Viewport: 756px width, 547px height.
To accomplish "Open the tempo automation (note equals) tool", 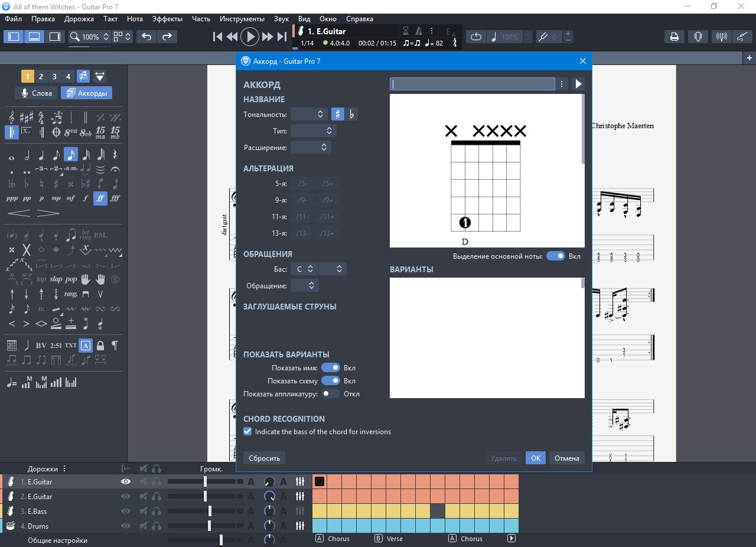I will point(12,383).
